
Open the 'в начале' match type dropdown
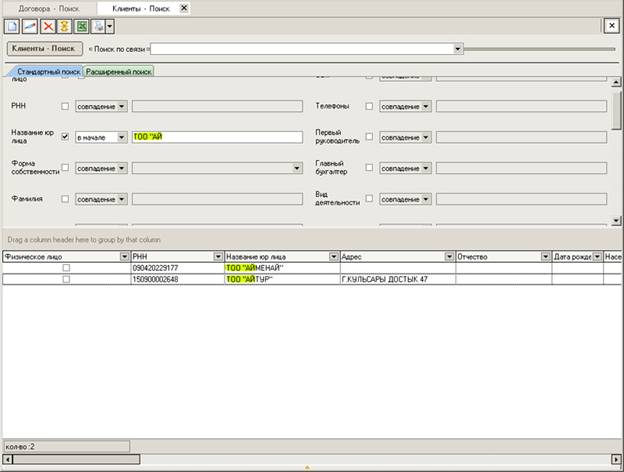tap(122, 137)
